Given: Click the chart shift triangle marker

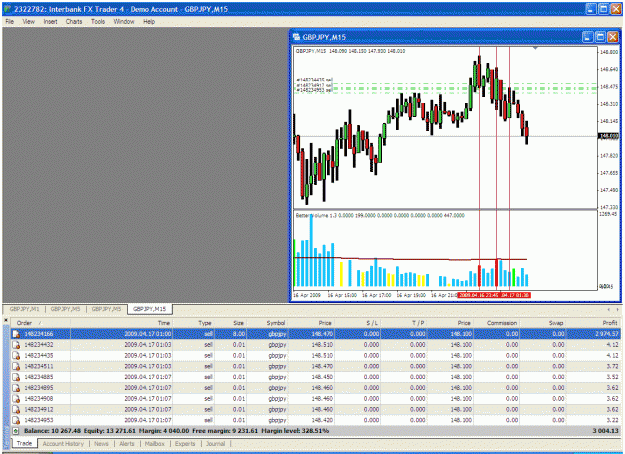Looking at the screenshot, I should tap(535, 48).
